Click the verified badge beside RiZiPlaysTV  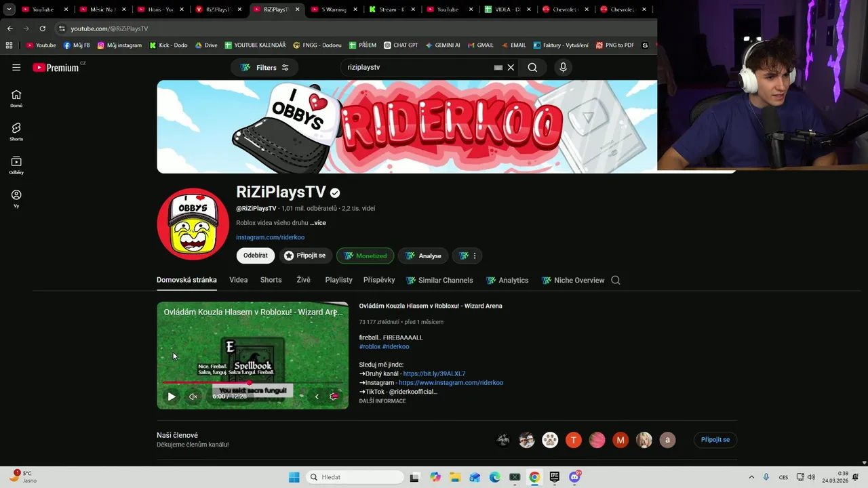click(x=335, y=192)
